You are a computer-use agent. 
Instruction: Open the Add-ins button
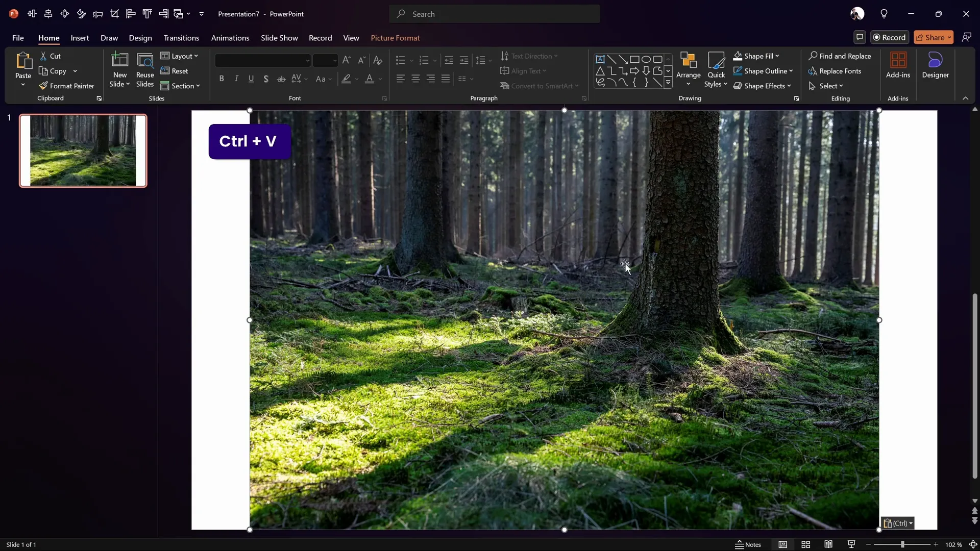898,65
